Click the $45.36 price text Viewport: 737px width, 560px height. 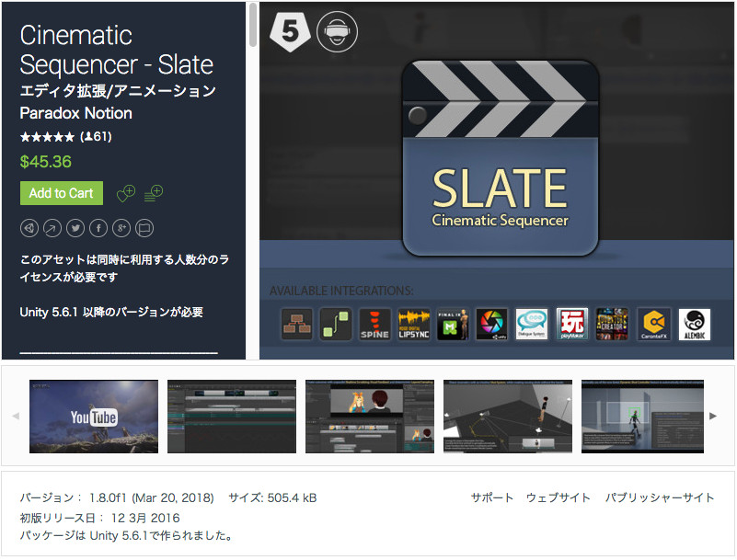[46, 162]
